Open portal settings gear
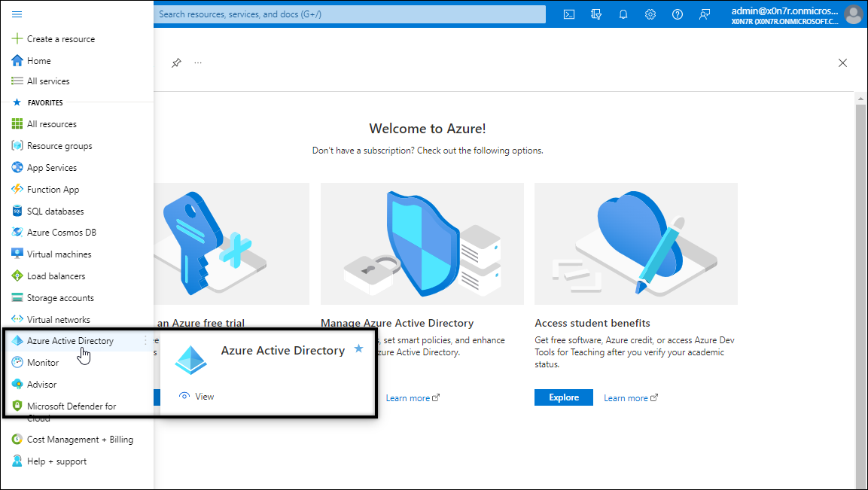868x490 pixels. pyautogui.click(x=650, y=14)
